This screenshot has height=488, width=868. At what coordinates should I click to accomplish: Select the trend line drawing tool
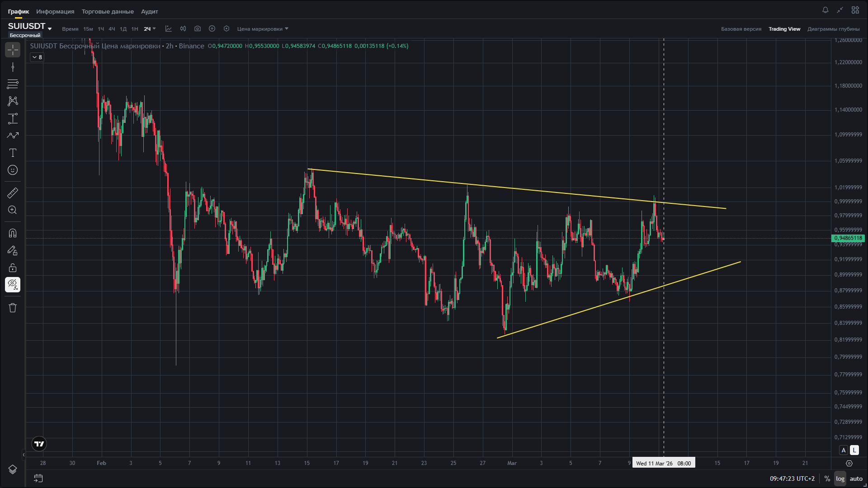[x=13, y=67]
